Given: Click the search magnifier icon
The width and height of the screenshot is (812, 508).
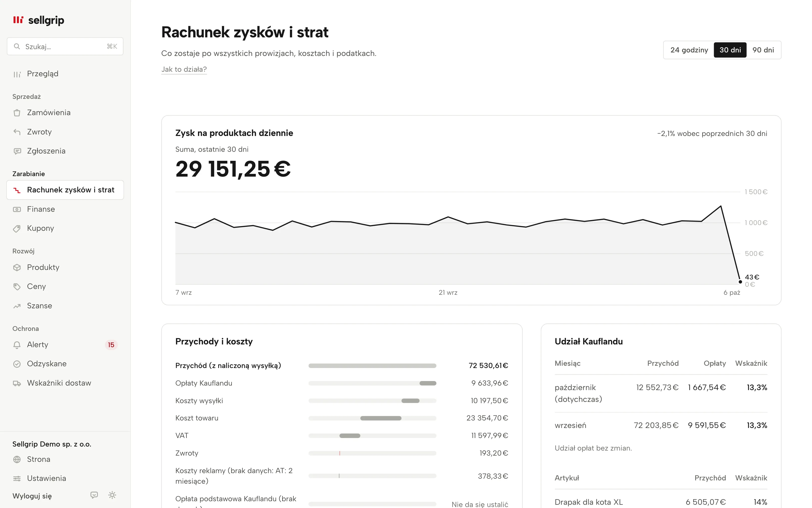Looking at the screenshot, I should (17, 46).
